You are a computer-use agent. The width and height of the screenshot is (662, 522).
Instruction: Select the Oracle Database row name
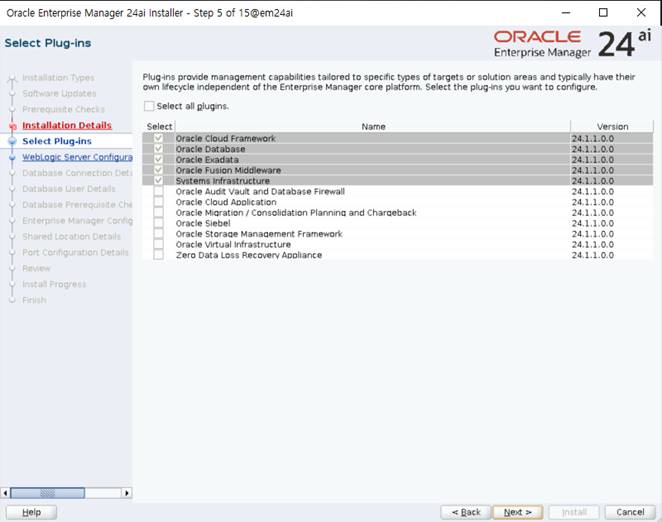(210, 149)
